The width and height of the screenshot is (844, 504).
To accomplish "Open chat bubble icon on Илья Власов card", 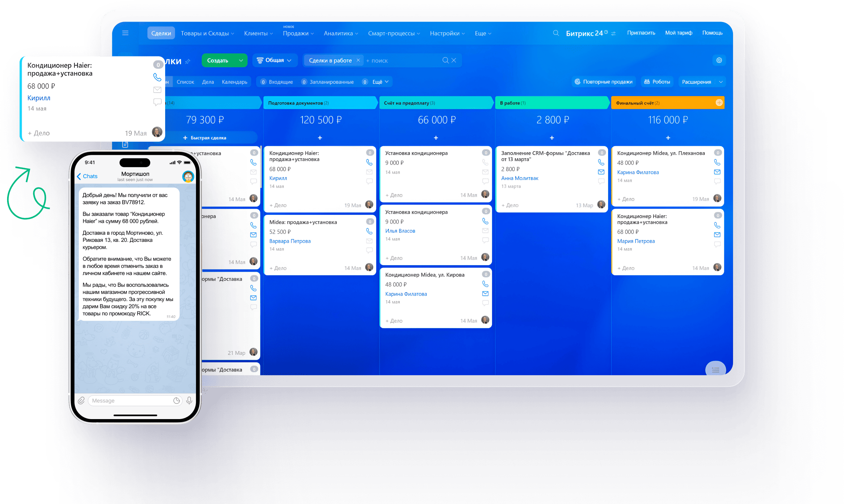I will [x=485, y=240].
